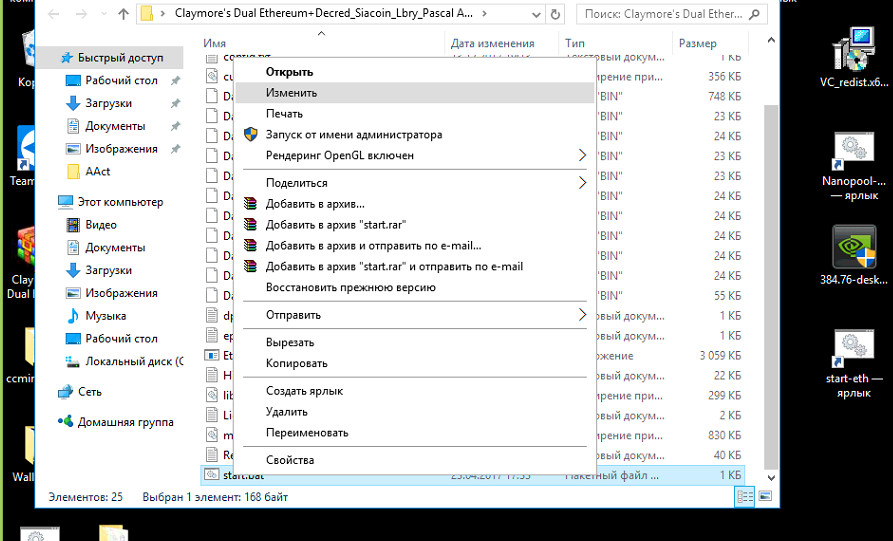This screenshot has height=541, width=893.
Task: Click the pin icon next to Загрузки
Action: tap(175, 104)
